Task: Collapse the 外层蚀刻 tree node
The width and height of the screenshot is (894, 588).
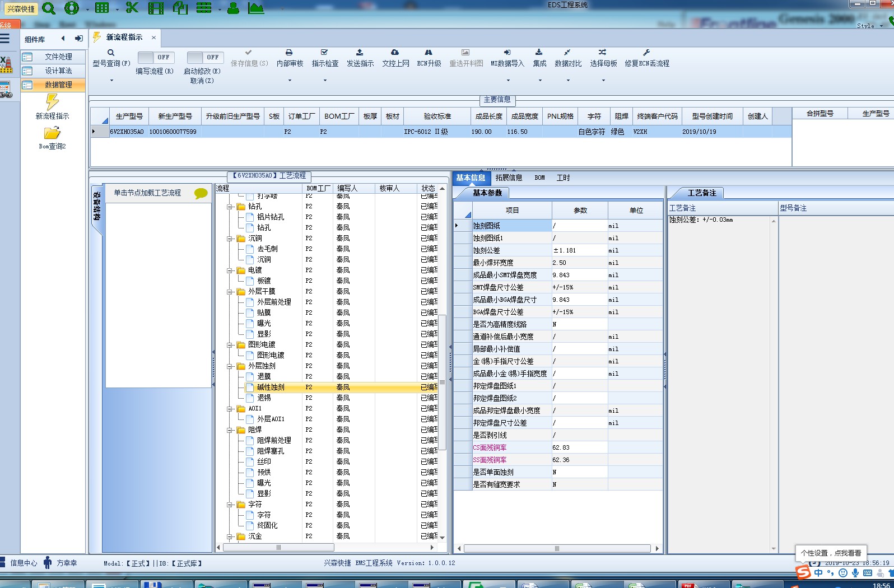Action: click(x=229, y=366)
